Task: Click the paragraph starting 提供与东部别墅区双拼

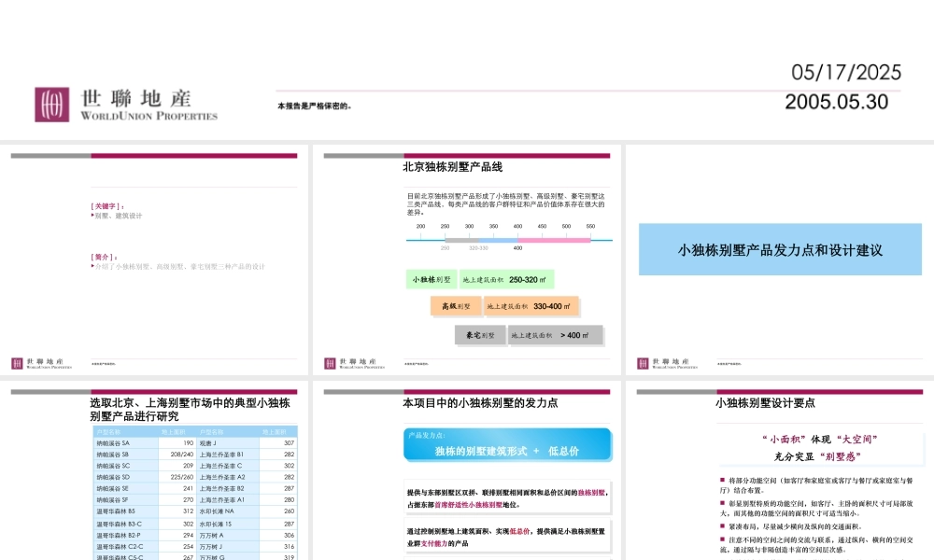Action: pos(507,498)
